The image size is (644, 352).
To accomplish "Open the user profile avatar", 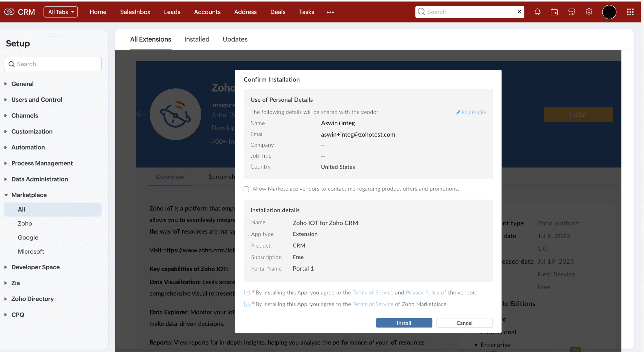I will pyautogui.click(x=609, y=12).
